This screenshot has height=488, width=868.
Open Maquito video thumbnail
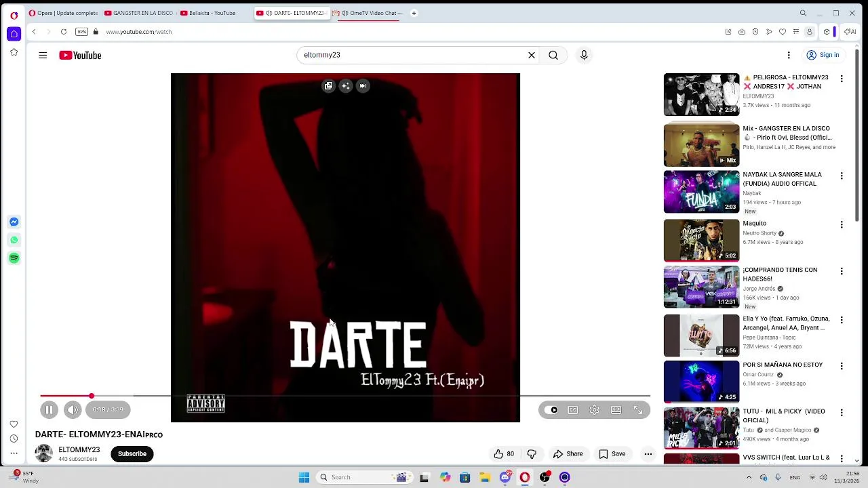pyautogui.click(x=701, y=241)
